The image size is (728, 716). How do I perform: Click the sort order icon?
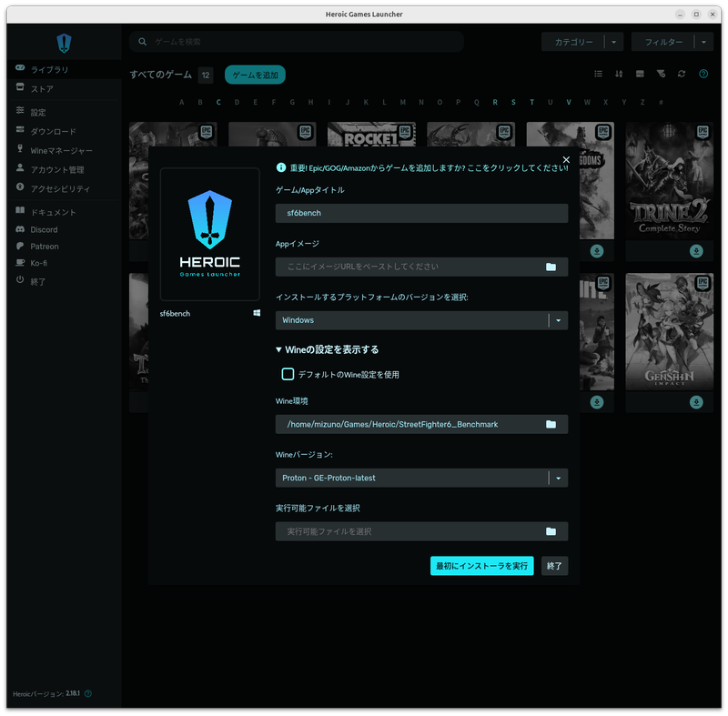point(619,74)
